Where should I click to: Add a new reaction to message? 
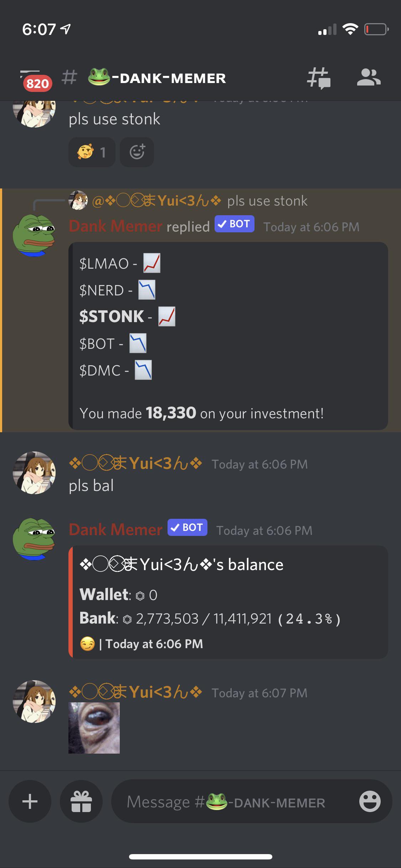point(137,152)
